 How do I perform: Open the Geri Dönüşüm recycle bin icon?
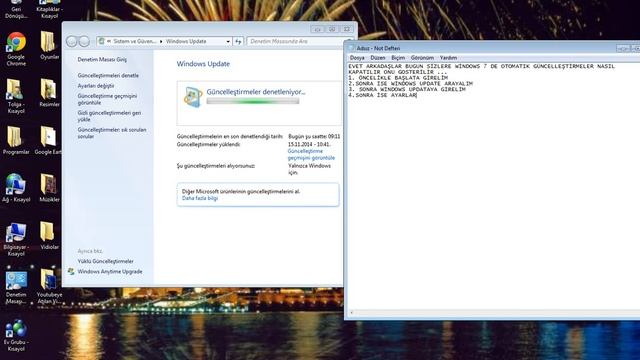pyautogui.click(x=16, y=10)
